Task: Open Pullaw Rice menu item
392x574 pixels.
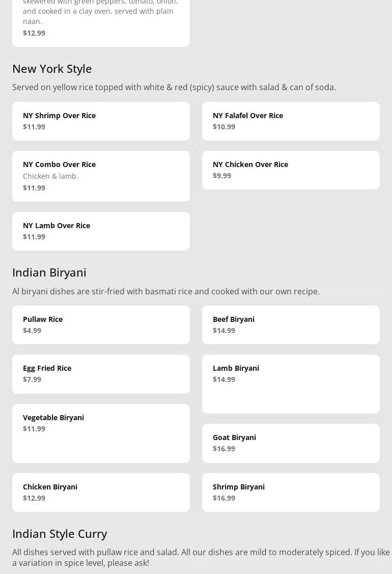Action: point(101,324)
